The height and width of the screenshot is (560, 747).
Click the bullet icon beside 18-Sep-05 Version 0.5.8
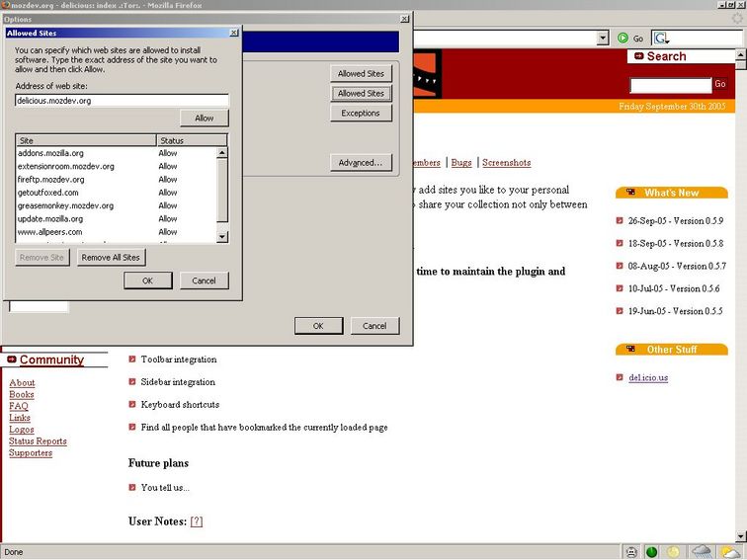coord(620,243)
